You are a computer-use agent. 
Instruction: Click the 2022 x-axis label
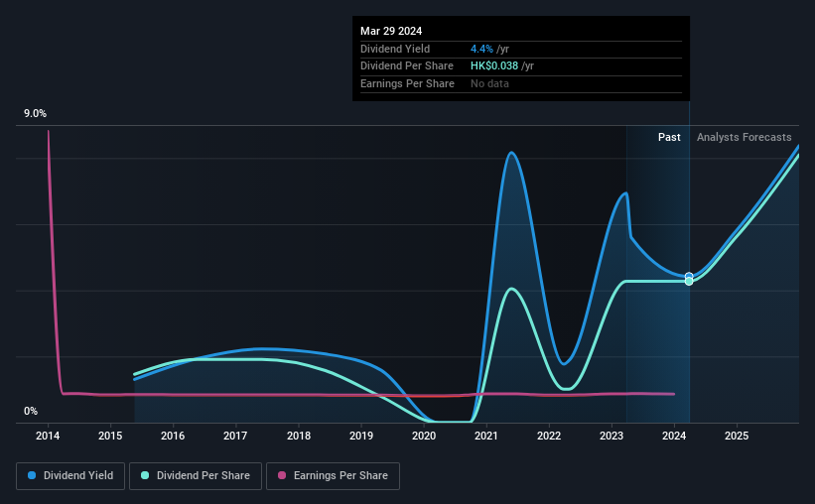(549, 436)
